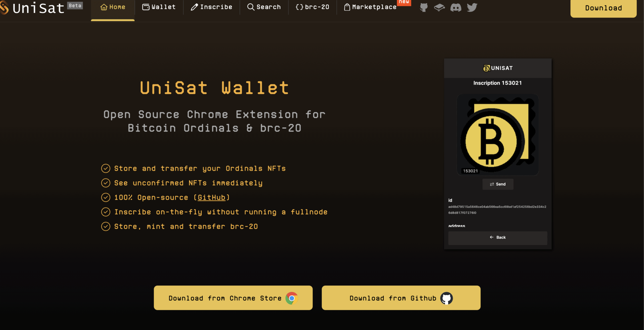Go to the Home tab
This screenshot has width=644, height=330.
pyautogui.click(x=113, y=7)
